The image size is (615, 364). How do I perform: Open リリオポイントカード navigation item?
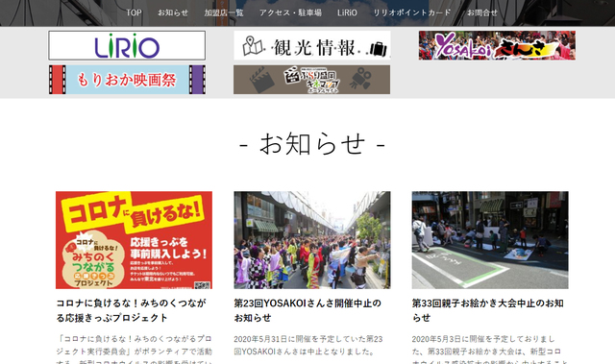tap(412, 12)
